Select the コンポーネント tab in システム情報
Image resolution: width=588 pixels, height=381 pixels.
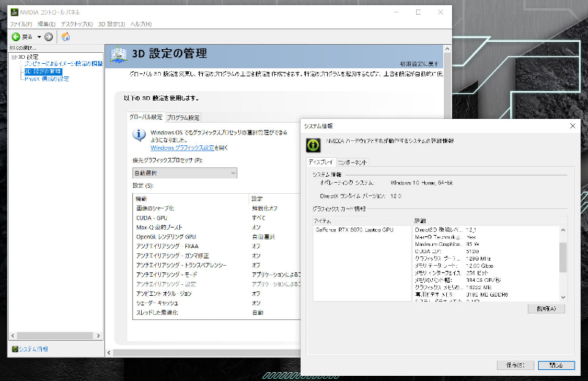[x=352, y=162]
